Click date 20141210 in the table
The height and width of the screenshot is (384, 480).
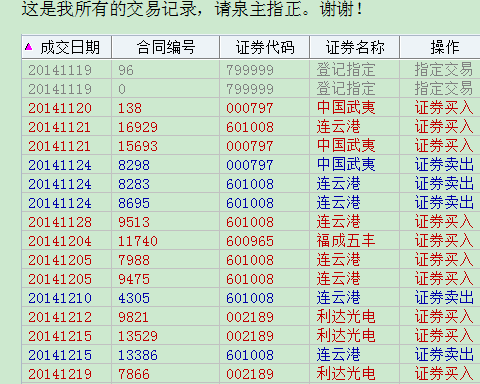pos(60,298)
